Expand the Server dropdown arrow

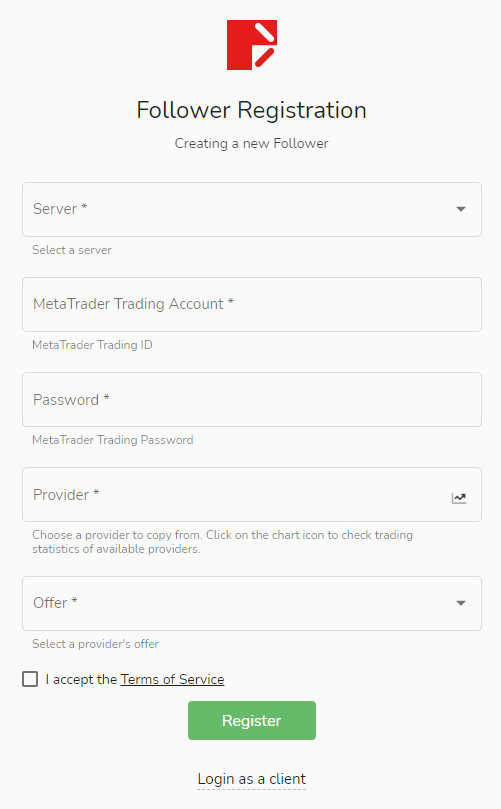(x=461, y=209)
